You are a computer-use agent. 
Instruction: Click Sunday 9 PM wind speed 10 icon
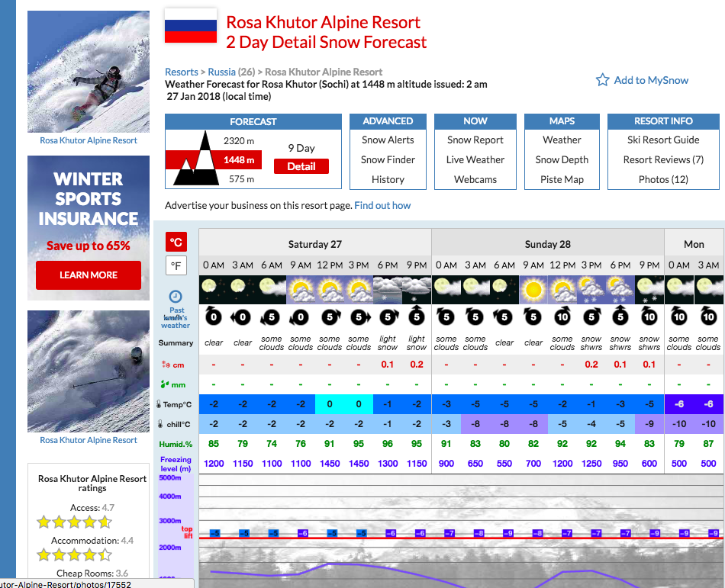(649, 316)
